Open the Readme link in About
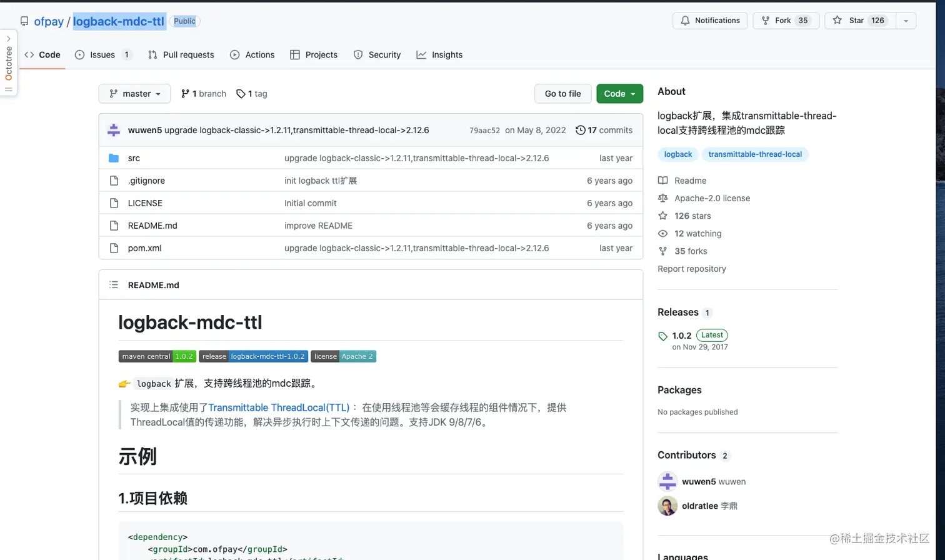Viewport: 945px width, 560px height. (682, 181)
